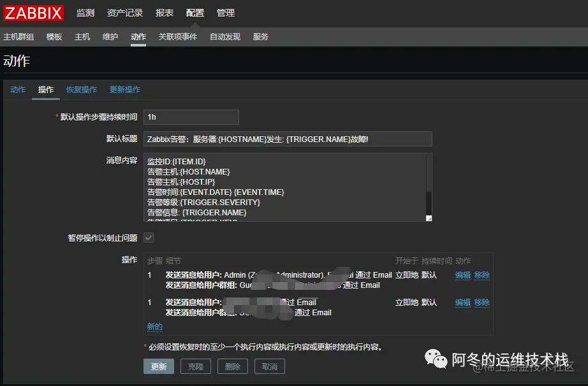Click the 默认标题 input field

(287, 139)
